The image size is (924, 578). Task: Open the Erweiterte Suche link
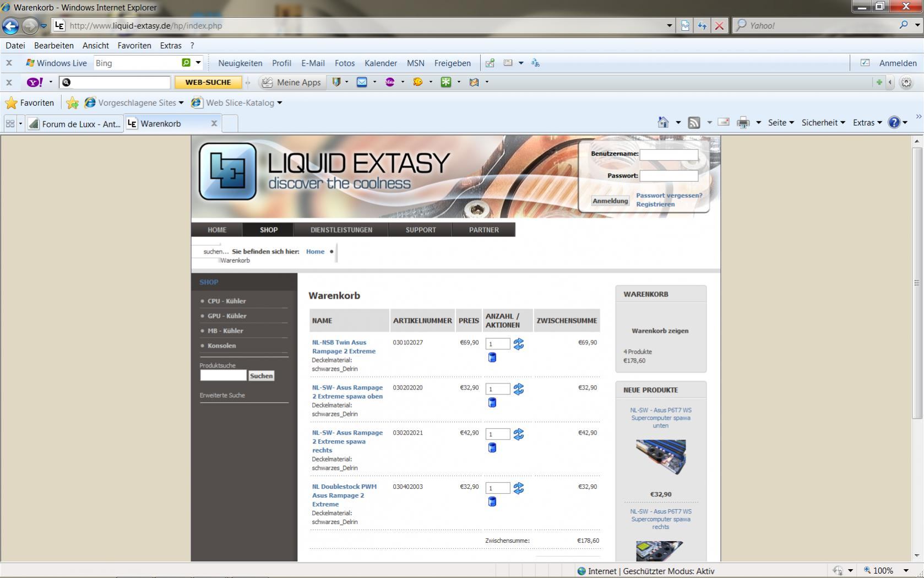pos(222,396)
